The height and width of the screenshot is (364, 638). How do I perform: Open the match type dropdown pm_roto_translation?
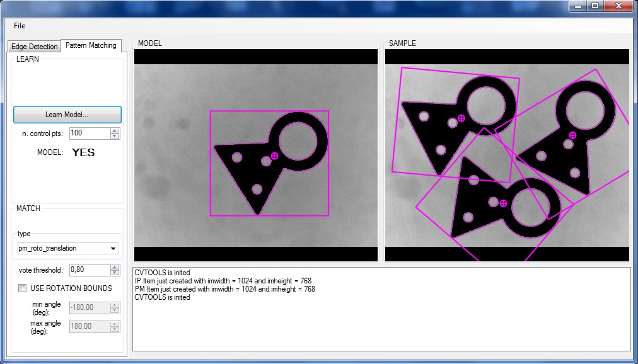(x=67, y=248)
